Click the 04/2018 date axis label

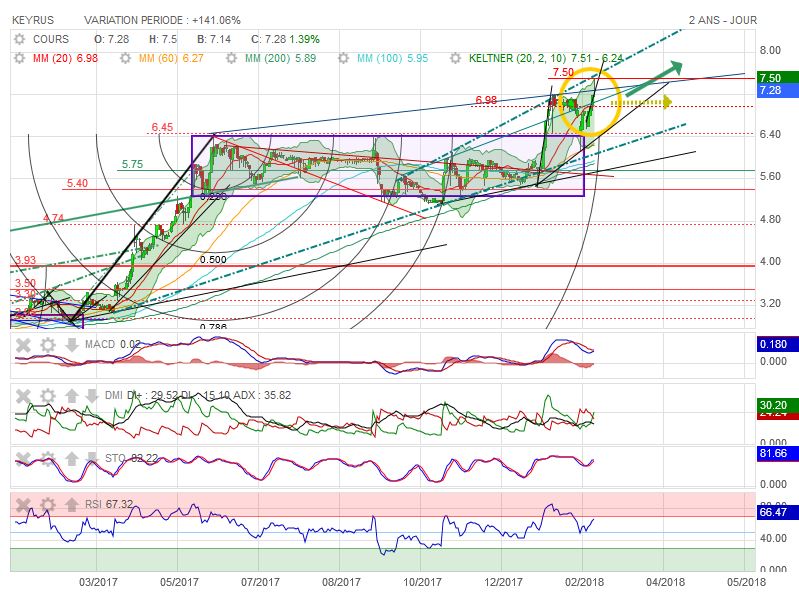[x=665, y=582]
